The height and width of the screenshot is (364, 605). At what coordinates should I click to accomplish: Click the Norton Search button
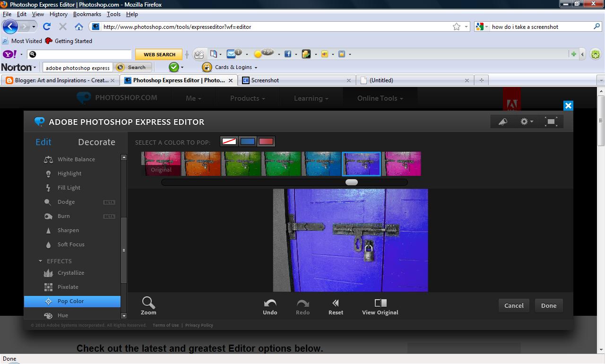(133, 67)
